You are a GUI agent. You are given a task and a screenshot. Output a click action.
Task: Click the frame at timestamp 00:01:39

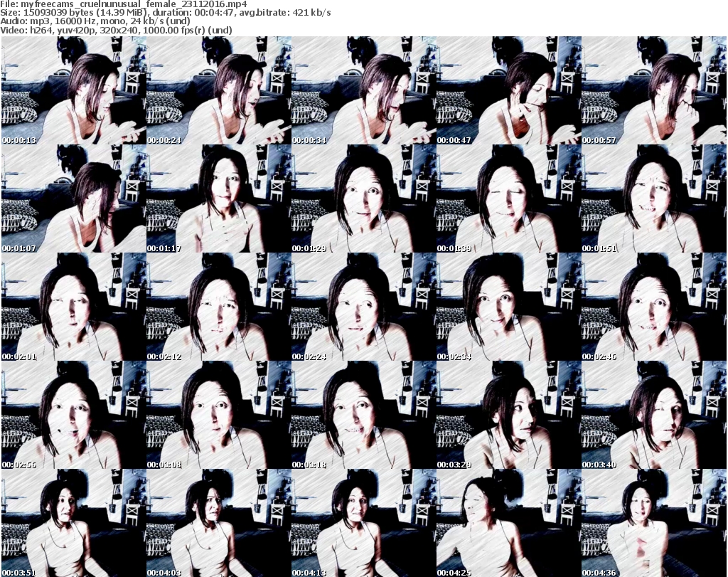point(509,198)
